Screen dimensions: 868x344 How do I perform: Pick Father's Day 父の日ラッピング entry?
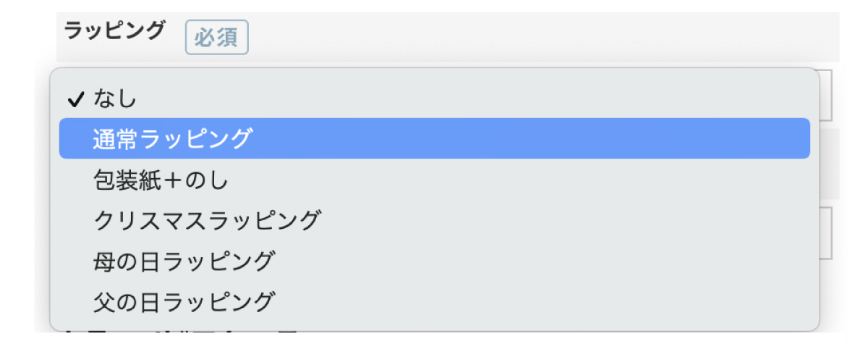(184, 299)
